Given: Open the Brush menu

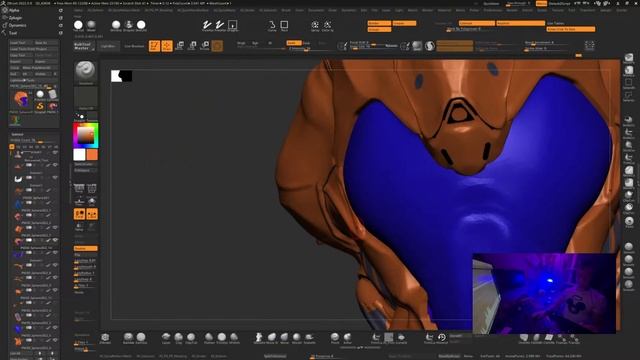Looking at the screenshot, I should pos(287,10).
